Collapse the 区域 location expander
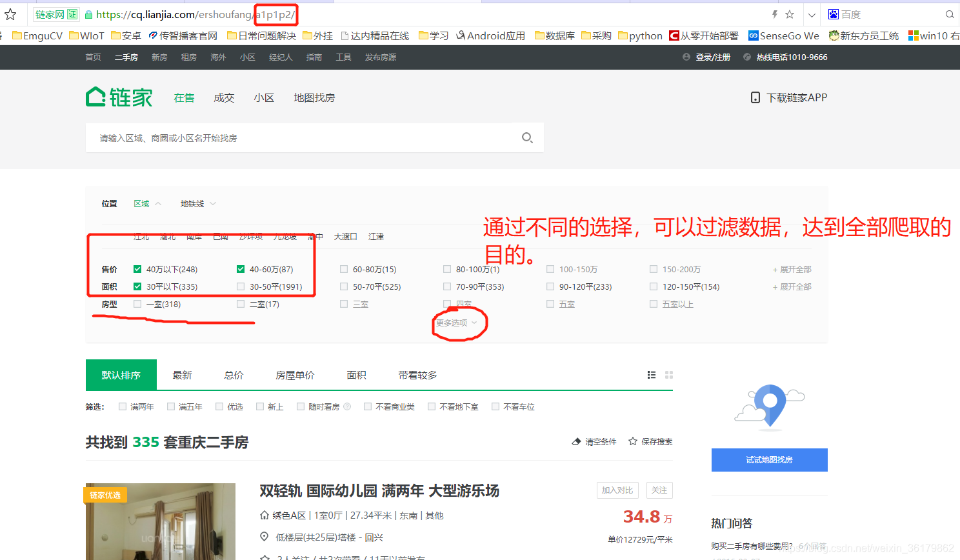Screen dimensions: 960x560 click(147, 204)
